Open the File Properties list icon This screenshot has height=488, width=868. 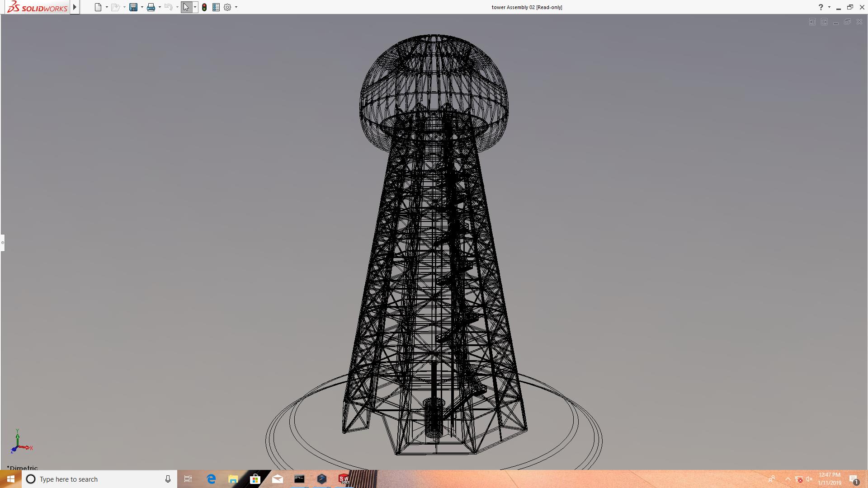216,7
